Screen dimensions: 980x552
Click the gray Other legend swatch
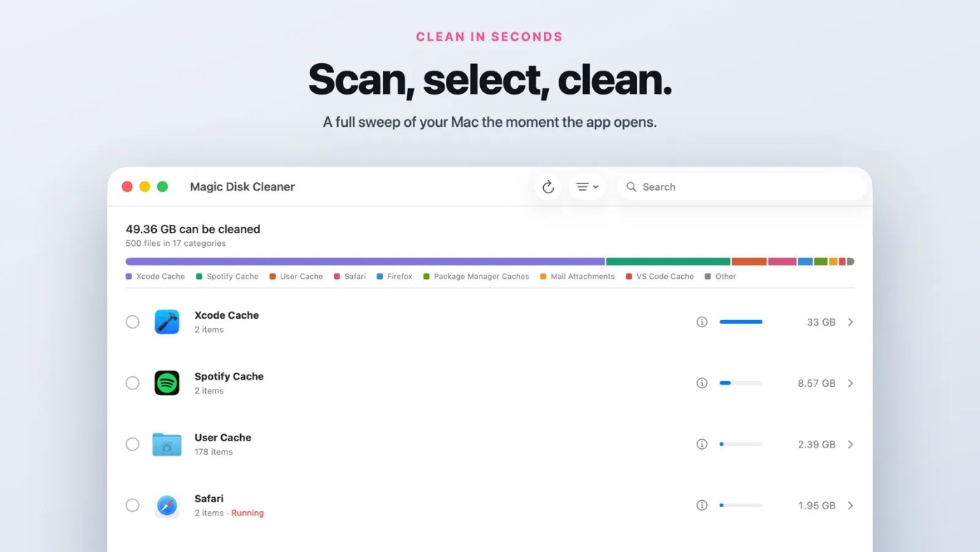pos(708,277)
